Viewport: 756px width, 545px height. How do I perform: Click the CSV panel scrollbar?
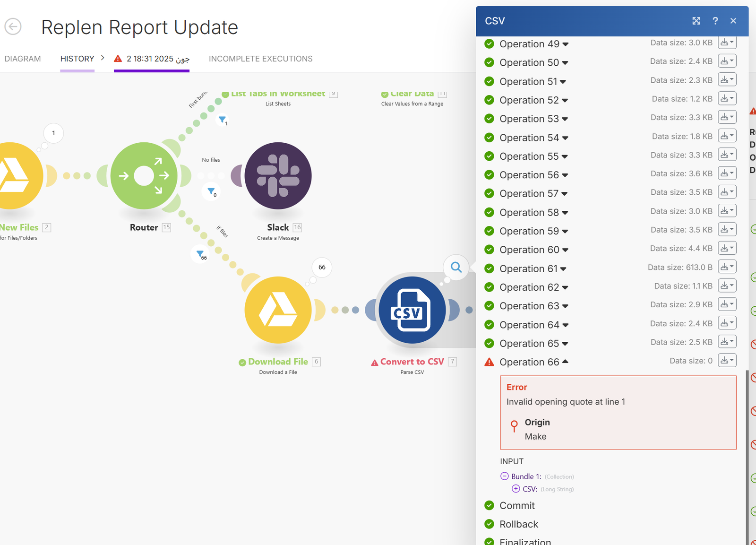point(747,457)
